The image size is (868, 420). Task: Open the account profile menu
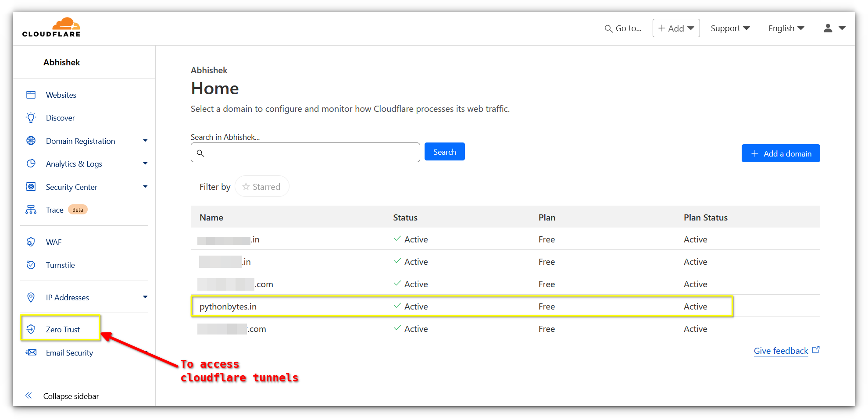tap(833, 28)
